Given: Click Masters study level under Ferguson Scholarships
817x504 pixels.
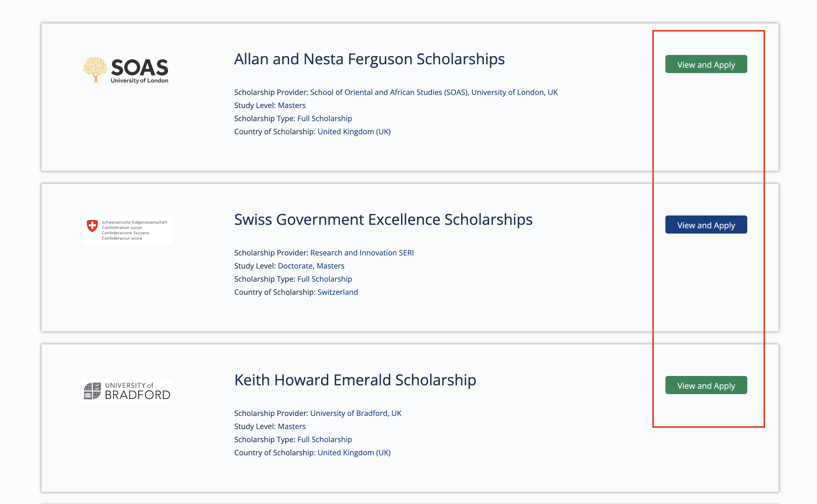Looking at the screenshot, I should coord(292,105).
